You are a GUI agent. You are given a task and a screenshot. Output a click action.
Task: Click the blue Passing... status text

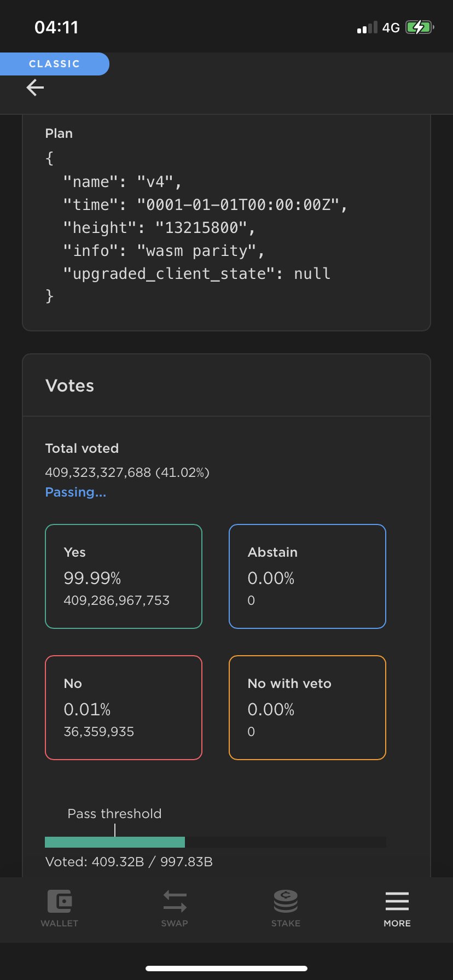tap(75, 492)
